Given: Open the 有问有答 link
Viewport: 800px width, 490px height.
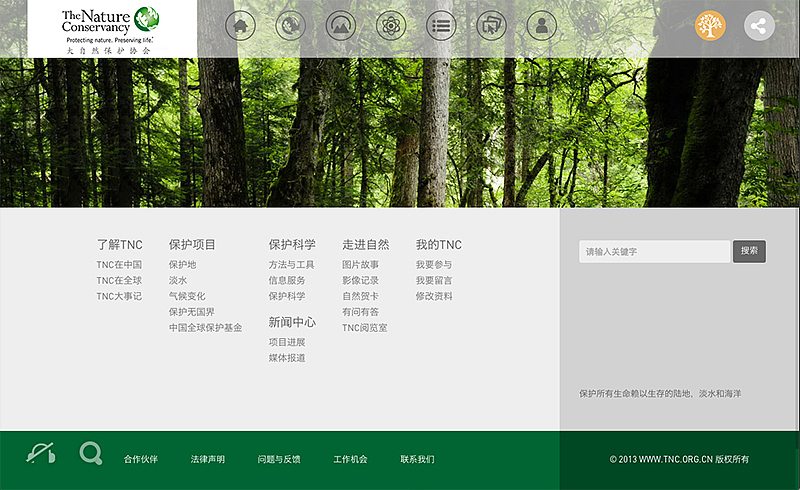Looking at the screenshot, I should click(x=361, y=312).
